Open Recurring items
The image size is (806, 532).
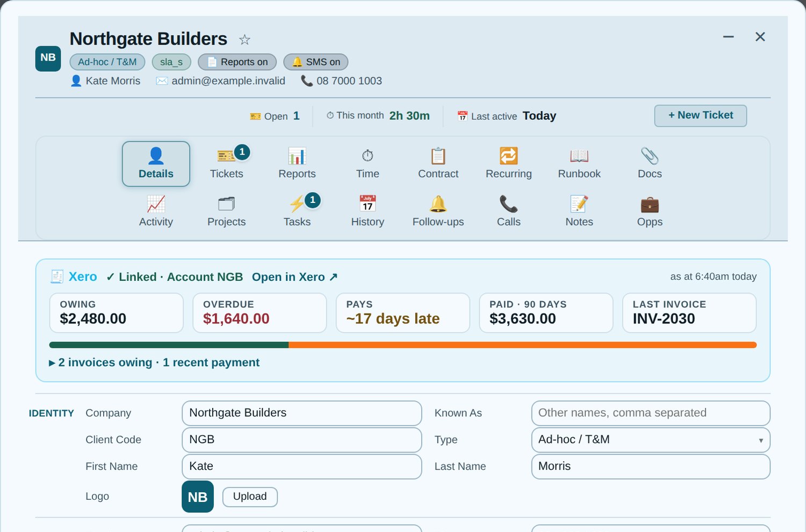pos(509,164)
